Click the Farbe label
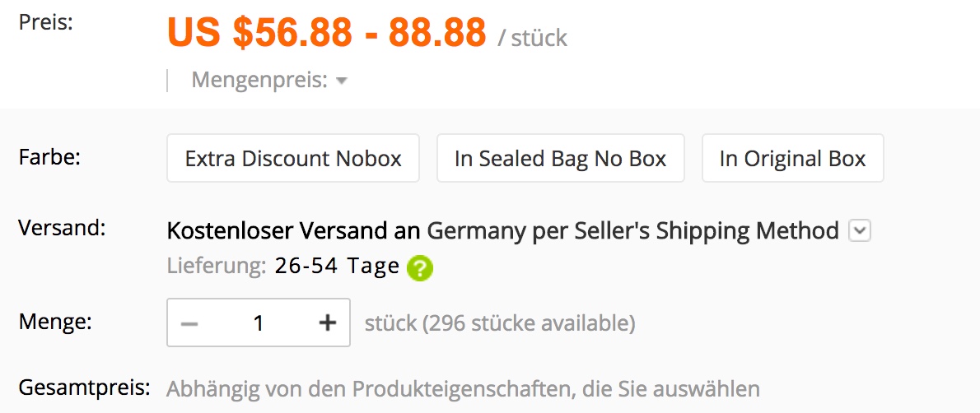Screen dimensions: 980x413 pos(49,157)
